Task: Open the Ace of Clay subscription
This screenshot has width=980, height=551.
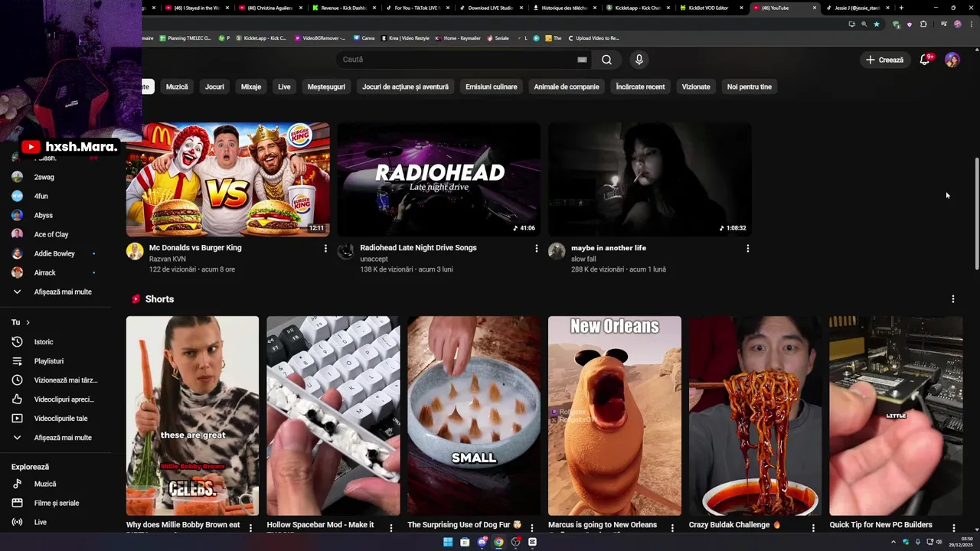Action: coord(50,234)
